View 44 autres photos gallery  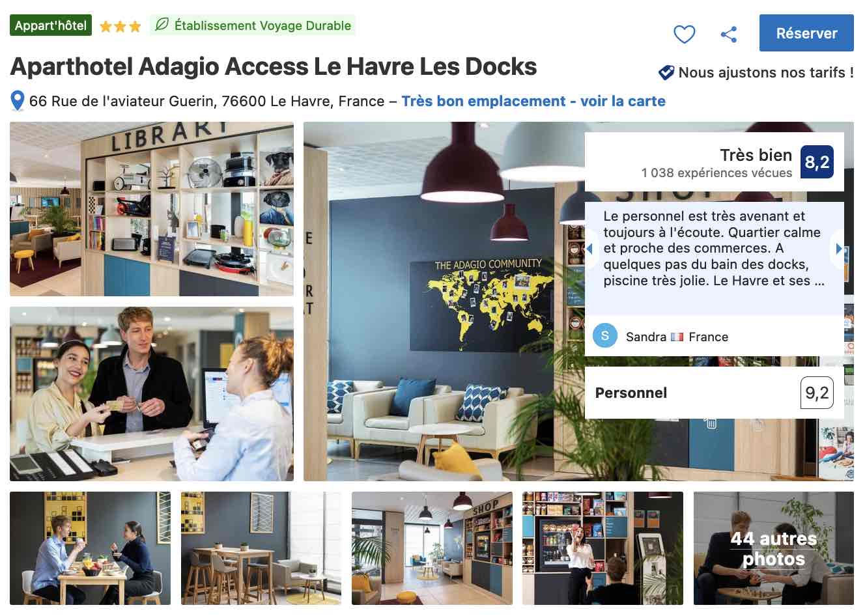774,548
